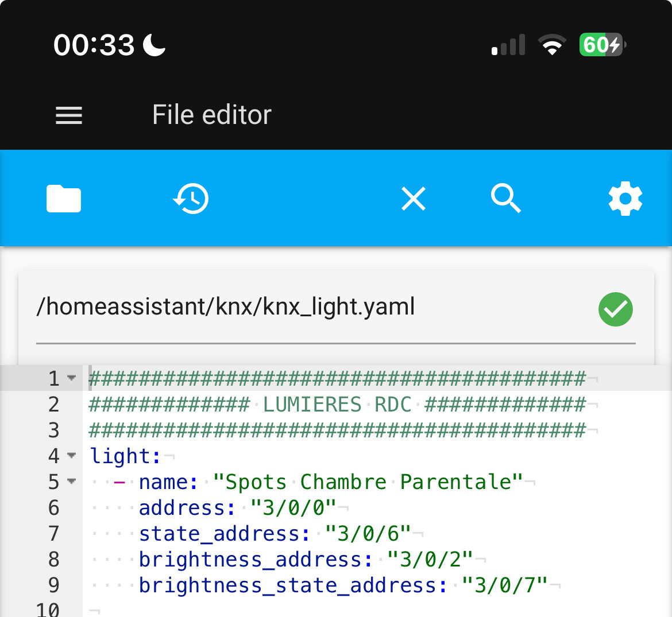Tap the battery indicator in status bar
The image size is (672, 617).
point(602,45)
